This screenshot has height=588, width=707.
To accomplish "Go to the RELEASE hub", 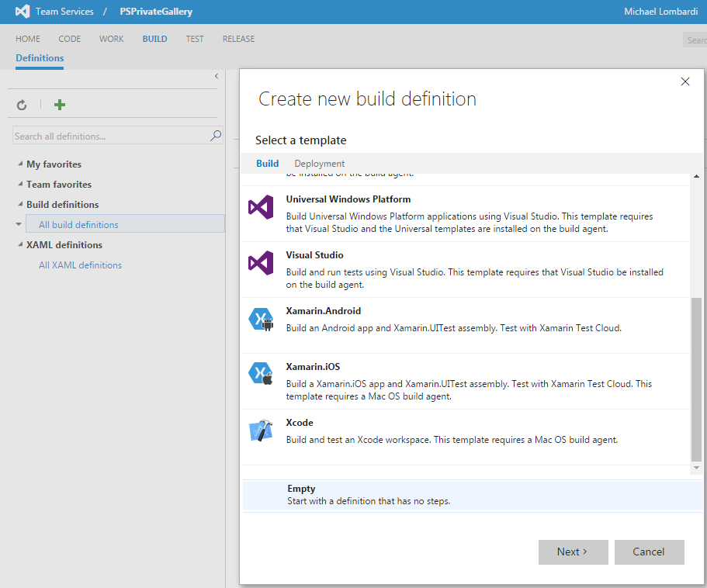I will [238, 40].
